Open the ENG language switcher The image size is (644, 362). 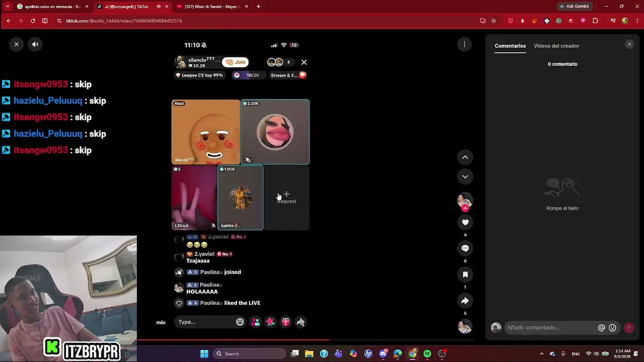576,354
